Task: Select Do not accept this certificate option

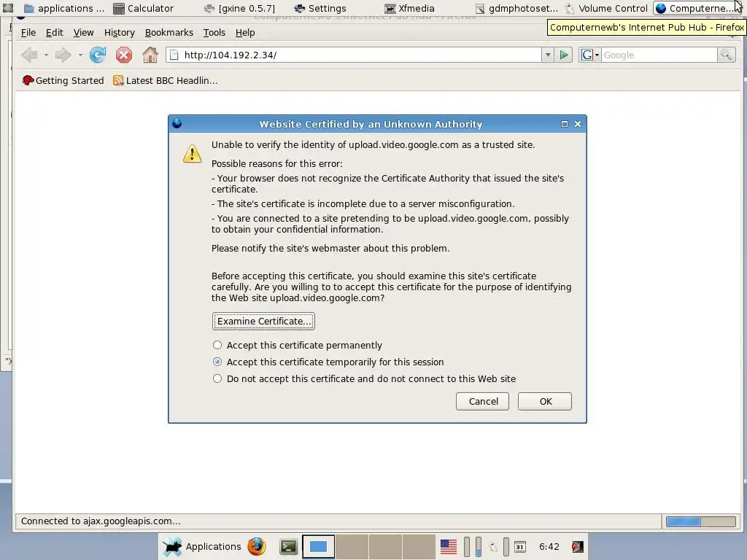Action: (365, 378)
